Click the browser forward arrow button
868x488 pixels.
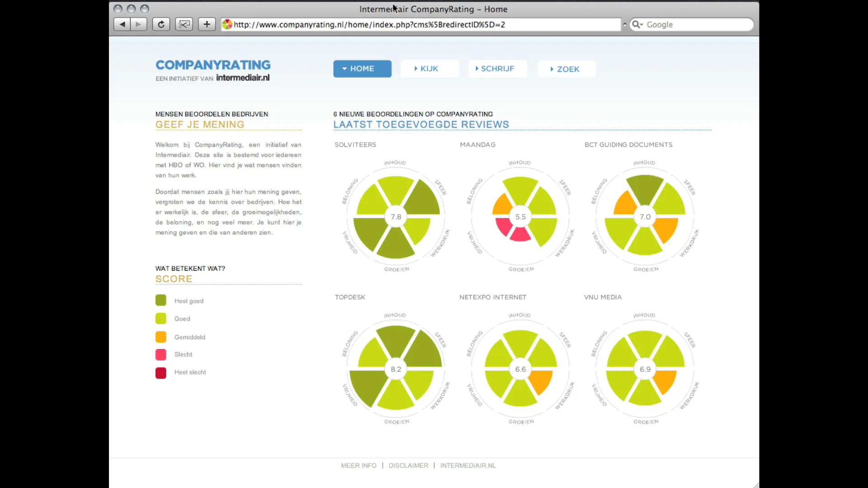pyautogui.click(x=138, y=24)
